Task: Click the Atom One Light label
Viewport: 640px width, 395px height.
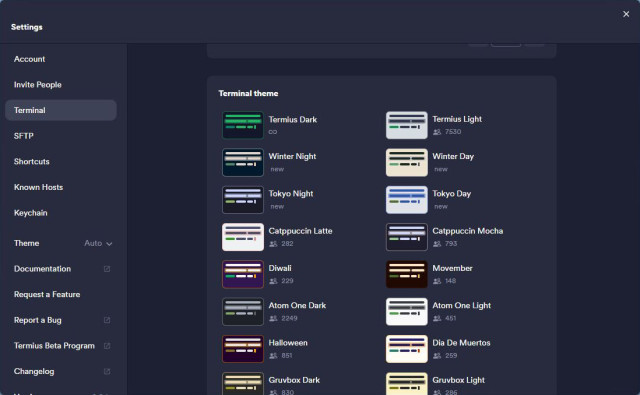Action: [461, 306]
